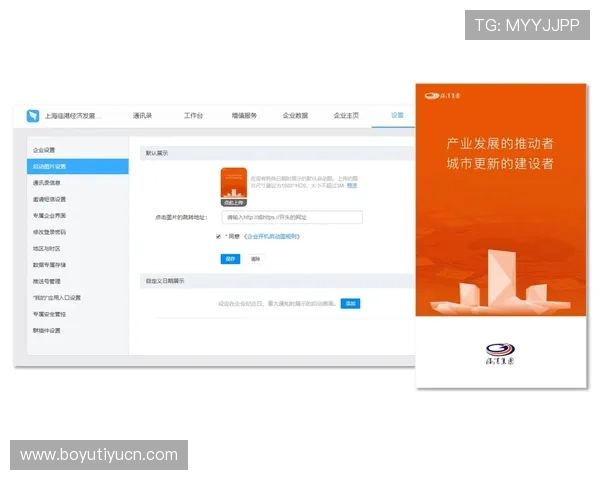Click the 清除 button
This screenshot has width=600, height=480.
255,259
